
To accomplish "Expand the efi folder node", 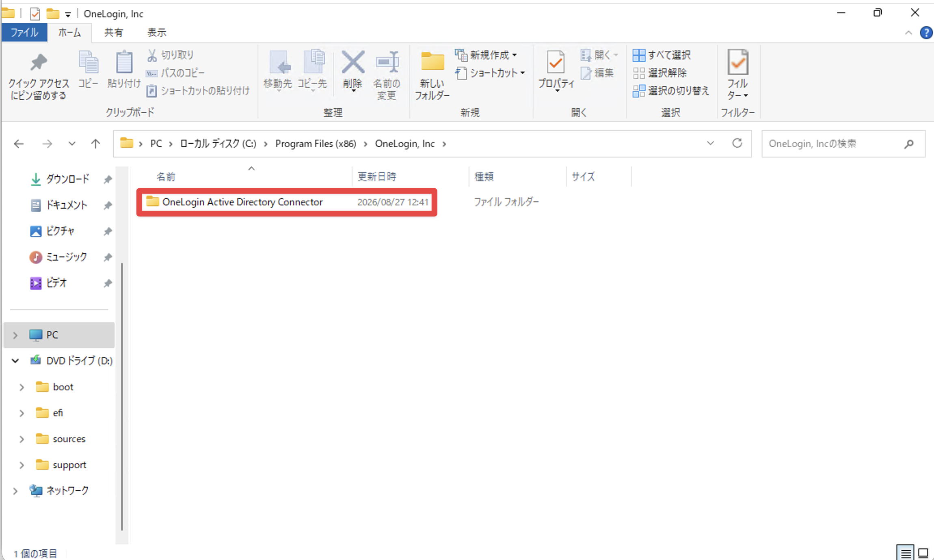I will click(22, 413).
